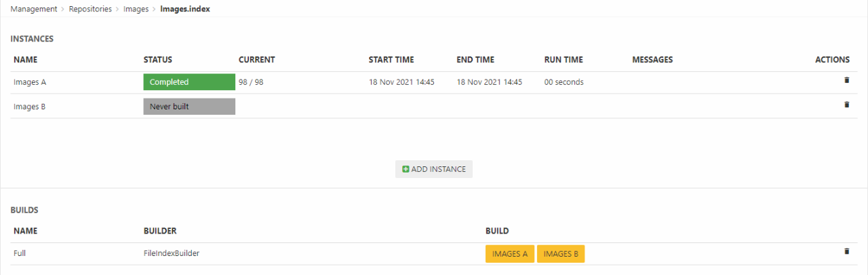Select the Images.index breadcrumb item
The height and width of the screenshot is (275, 868).
click(x=185, y=9)
